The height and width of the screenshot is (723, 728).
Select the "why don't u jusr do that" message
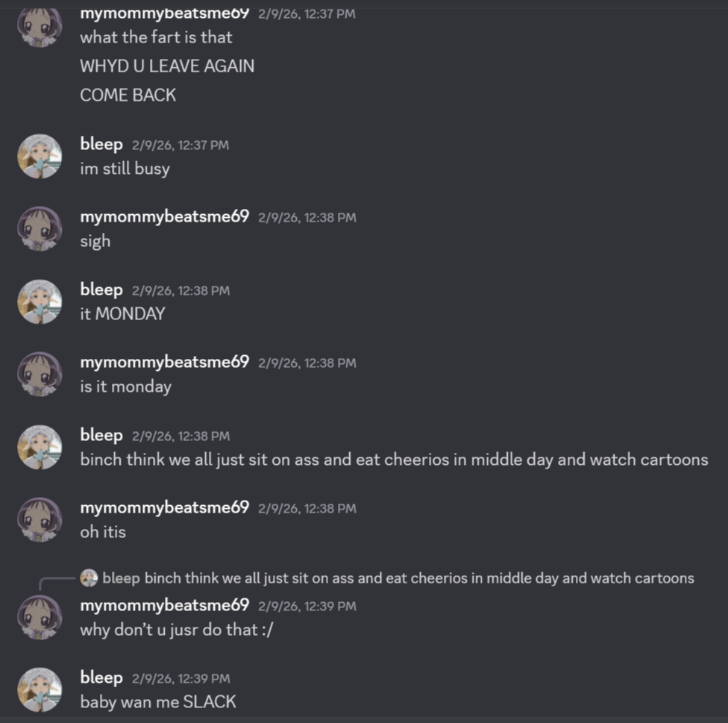pos(177,630)
